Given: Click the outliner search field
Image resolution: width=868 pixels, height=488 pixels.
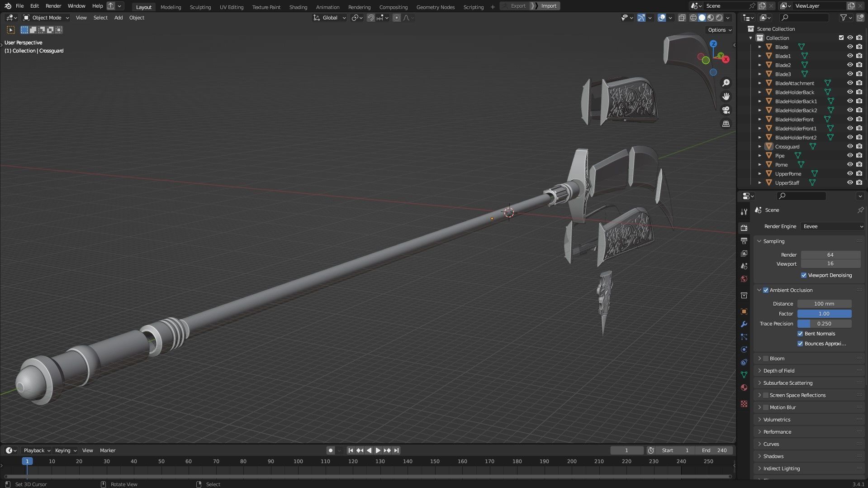Looking at the screenshot, I should pyautogui.click(x=805, y=18).
